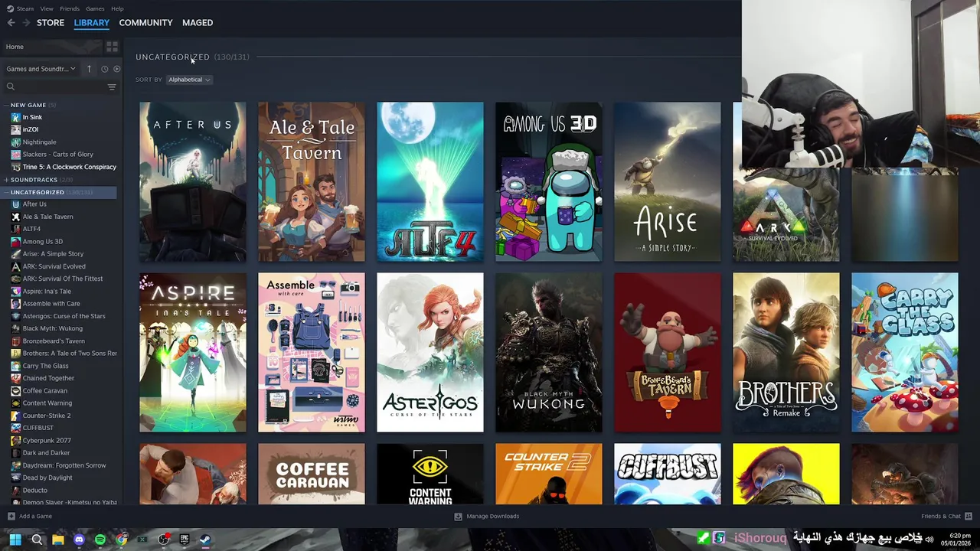
Task: Open After Us game cover
Action: (x=193, y=181)
